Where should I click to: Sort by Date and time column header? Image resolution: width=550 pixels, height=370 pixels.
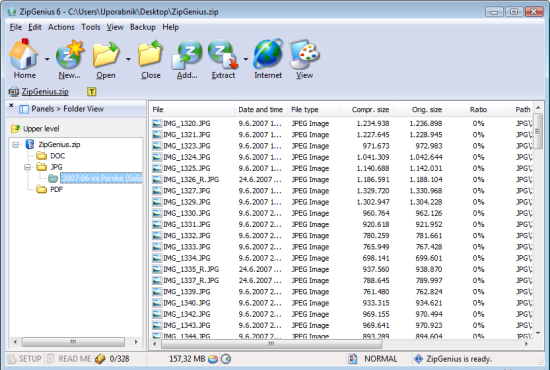pyautogui.click(x=261, y=109)
